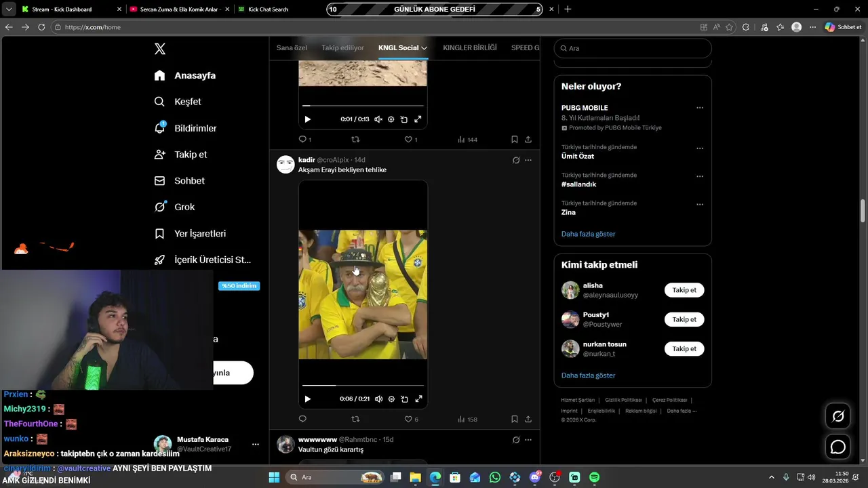Viewport: 868px width, 488px height.
Task: Open Sohbet messages in the sidebar
Action: click(x=180, y=181)
